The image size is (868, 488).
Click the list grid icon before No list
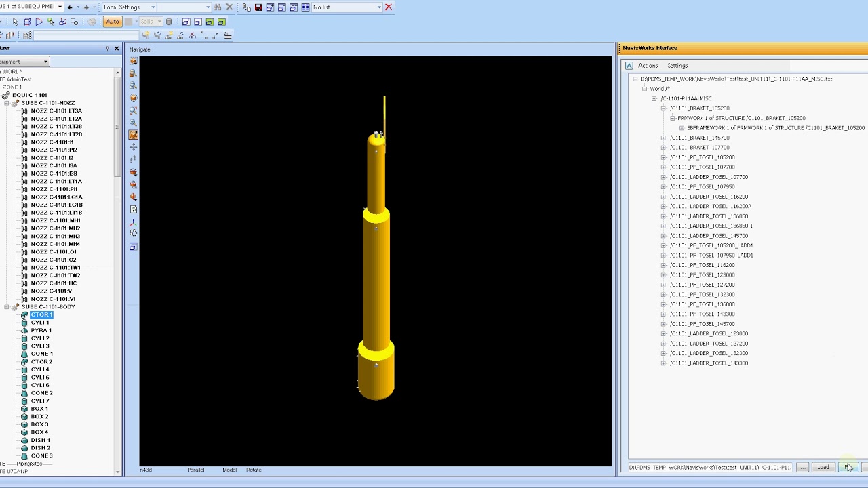[x=305, y=7]
